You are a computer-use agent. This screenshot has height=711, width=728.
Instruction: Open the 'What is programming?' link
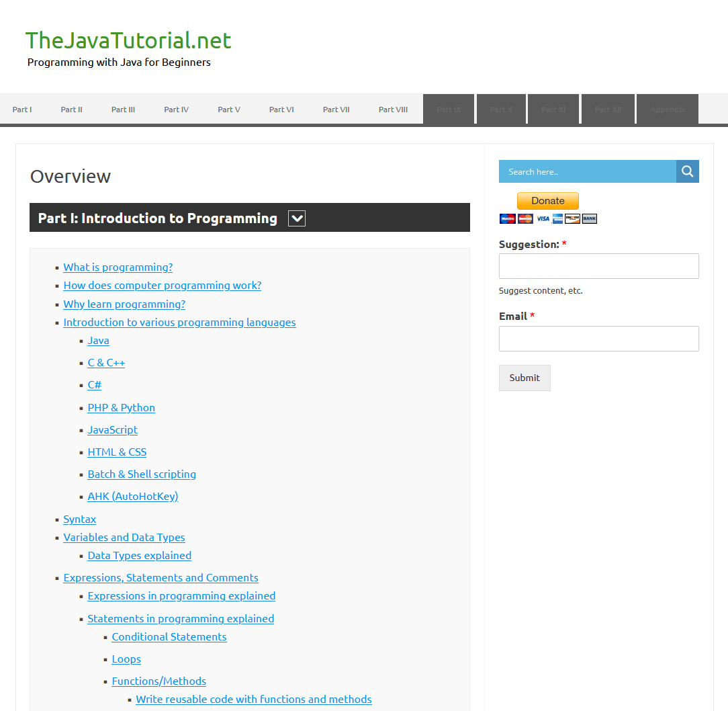(x=118, y=267)
